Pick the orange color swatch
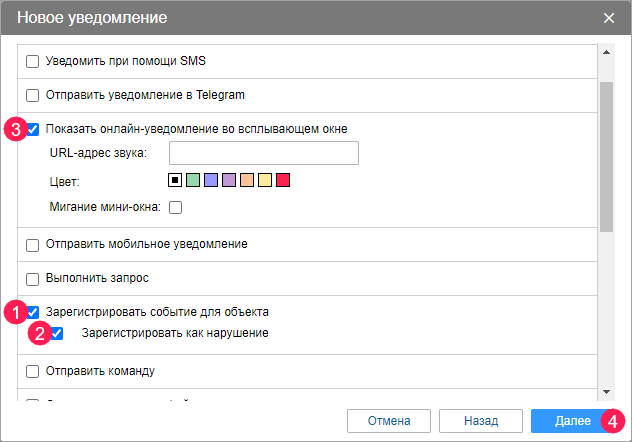Image resolution: width=632 pixels, height=442 pixels. (x=246, y=180)
